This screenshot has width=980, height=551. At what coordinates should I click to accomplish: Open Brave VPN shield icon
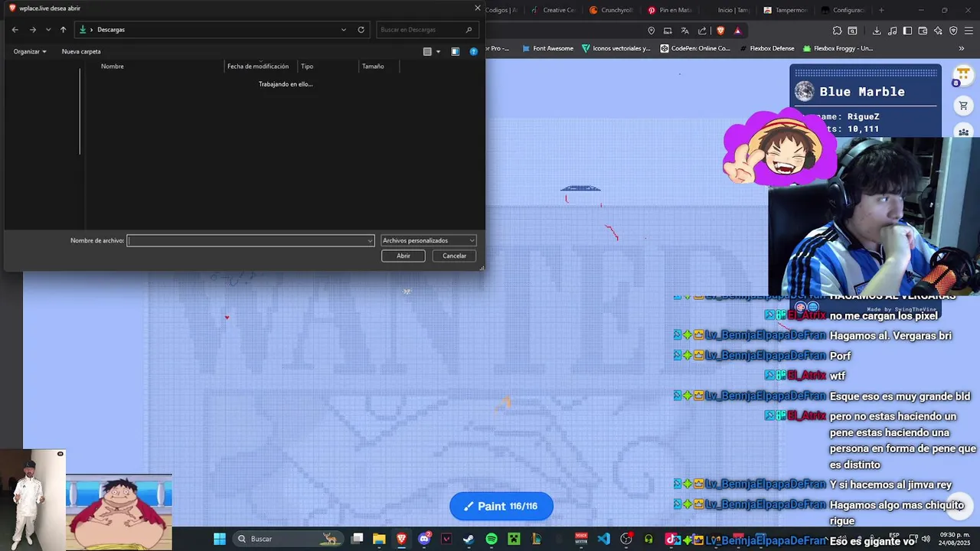pyautogui.click(x=953, y=31)
